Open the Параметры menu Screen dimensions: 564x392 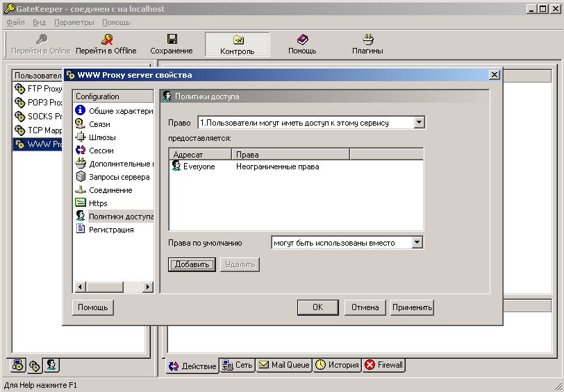[74, 22]
